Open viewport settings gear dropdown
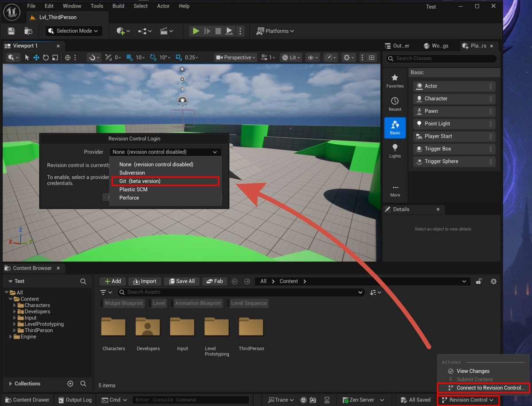Image resolution: width=532 pixels, height=406 pixels. coord(349,58)
